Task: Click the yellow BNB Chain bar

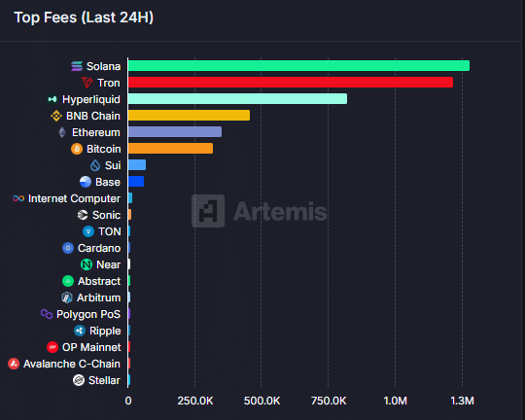Action: click(x=189, y=116)
